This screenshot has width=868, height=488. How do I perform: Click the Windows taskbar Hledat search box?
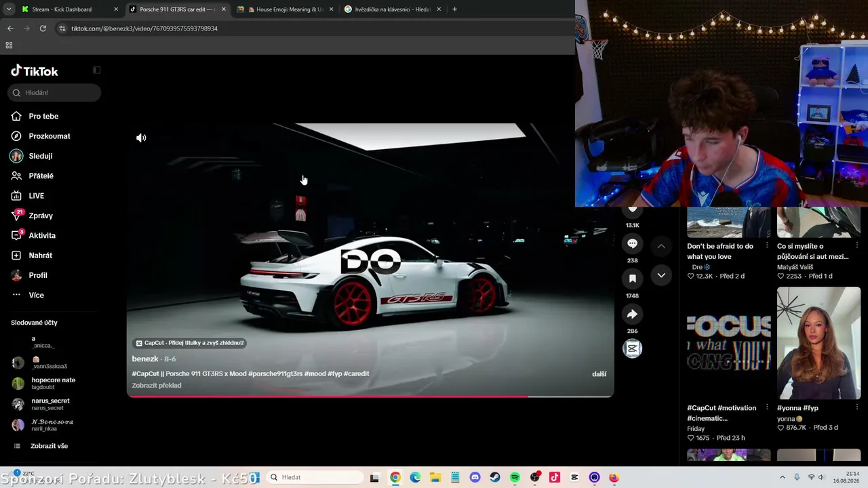(315, 478)
